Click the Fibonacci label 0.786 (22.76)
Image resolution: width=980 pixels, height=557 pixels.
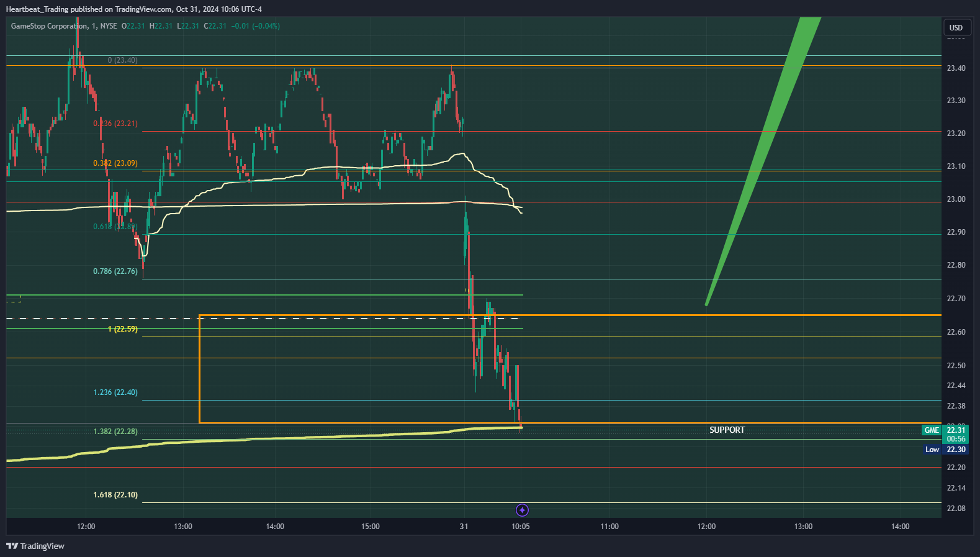point(115,271)
